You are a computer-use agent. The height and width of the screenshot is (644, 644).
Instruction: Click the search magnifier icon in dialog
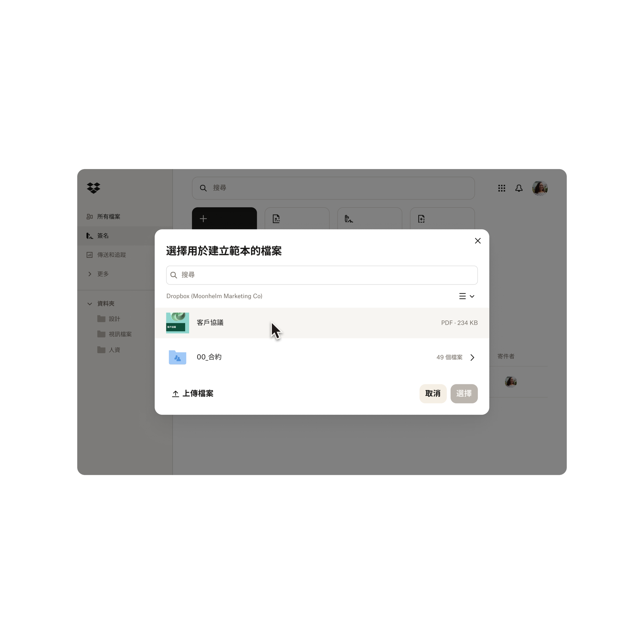click(x=175, y=275)
